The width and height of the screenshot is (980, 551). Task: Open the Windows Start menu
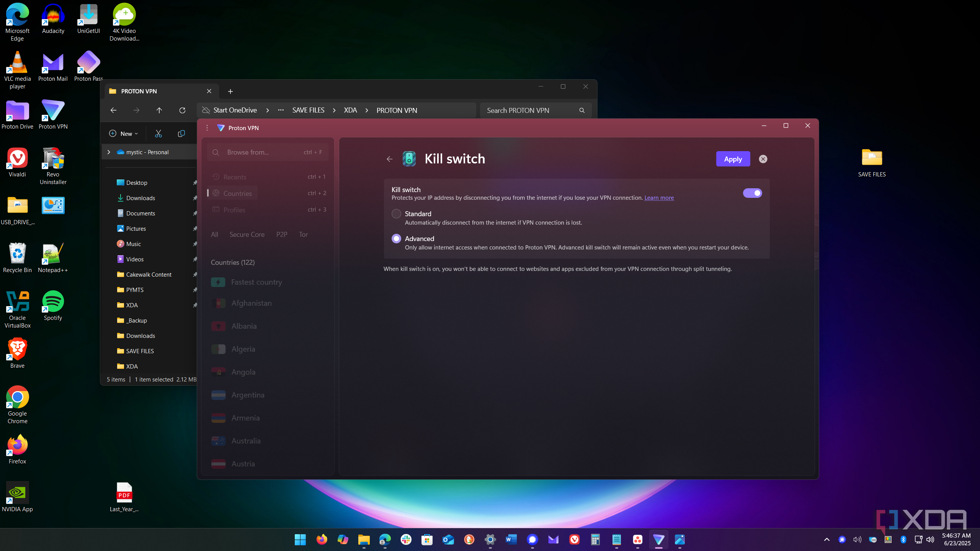(300, 540)
